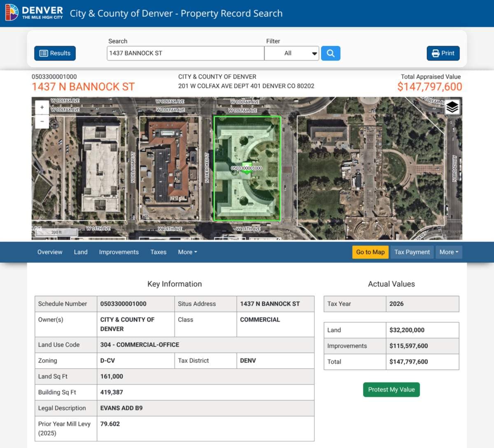Click the magnifying glass search button
The image size is (494, 448).
(331, 53)
